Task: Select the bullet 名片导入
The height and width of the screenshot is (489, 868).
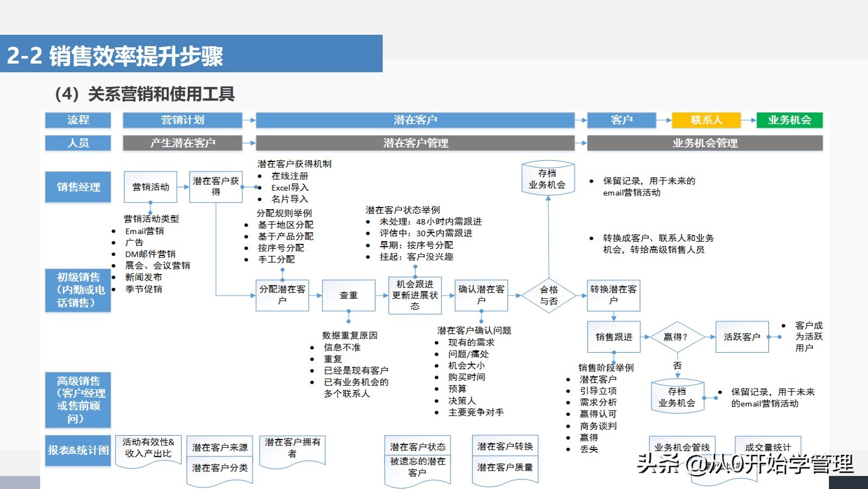Action: [x=290, y=199]
